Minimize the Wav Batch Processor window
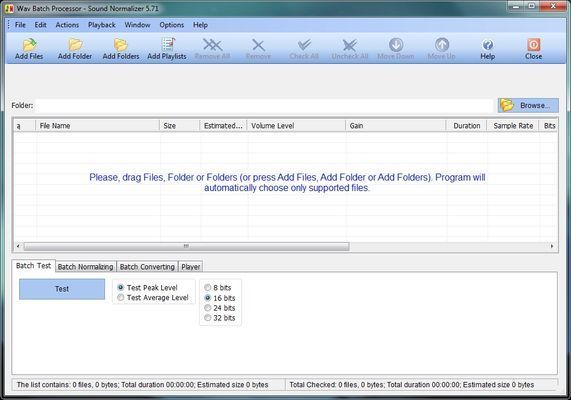Screen dimensions: 571x400 [516, 6]
